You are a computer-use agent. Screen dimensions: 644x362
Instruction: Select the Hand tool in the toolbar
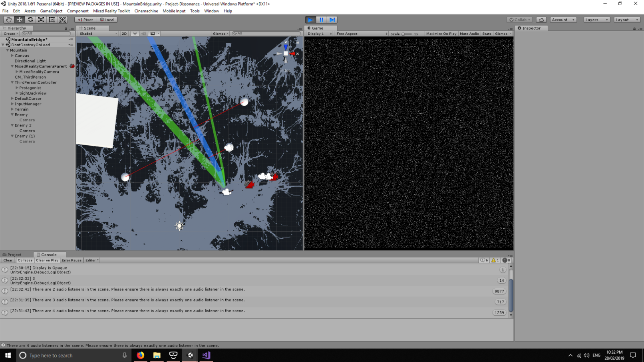point(8,20)
